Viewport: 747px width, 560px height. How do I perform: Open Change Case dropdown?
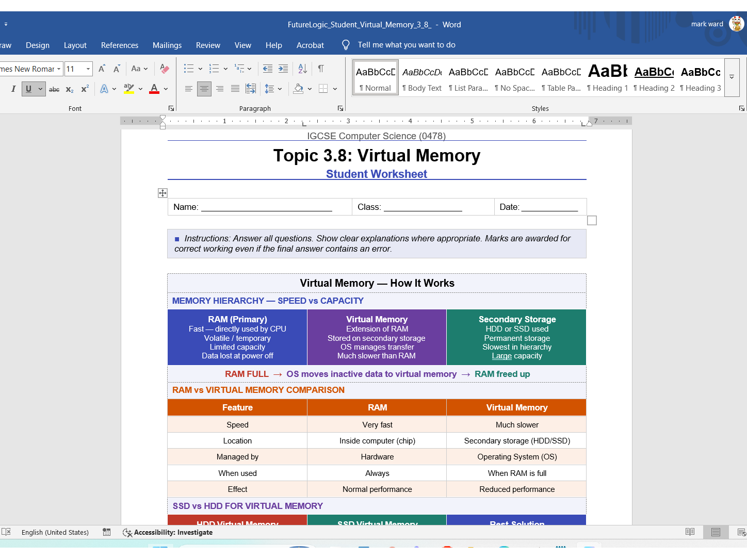pos(139,69)
